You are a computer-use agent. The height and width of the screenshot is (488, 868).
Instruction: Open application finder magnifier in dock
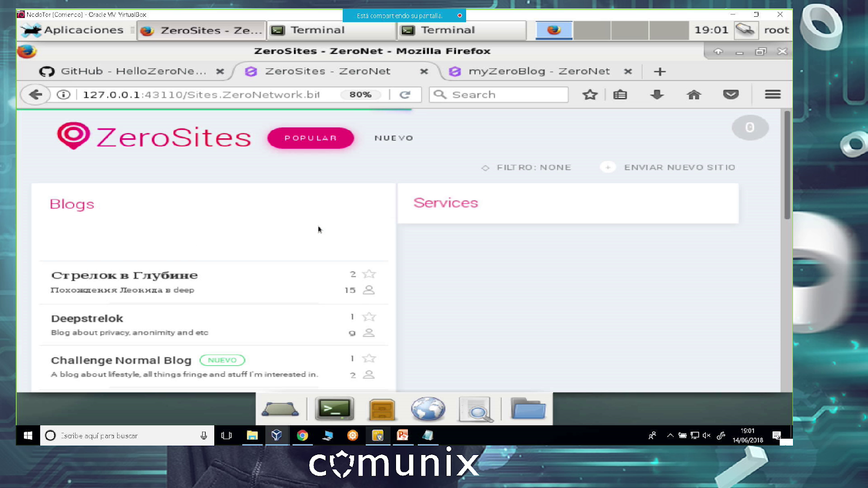476,409
